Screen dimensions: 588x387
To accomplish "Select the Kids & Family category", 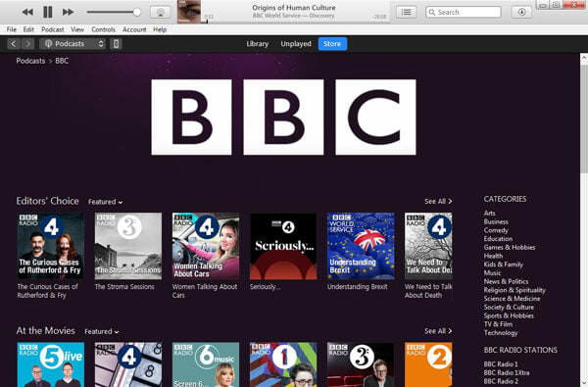I will coord(504,265).
